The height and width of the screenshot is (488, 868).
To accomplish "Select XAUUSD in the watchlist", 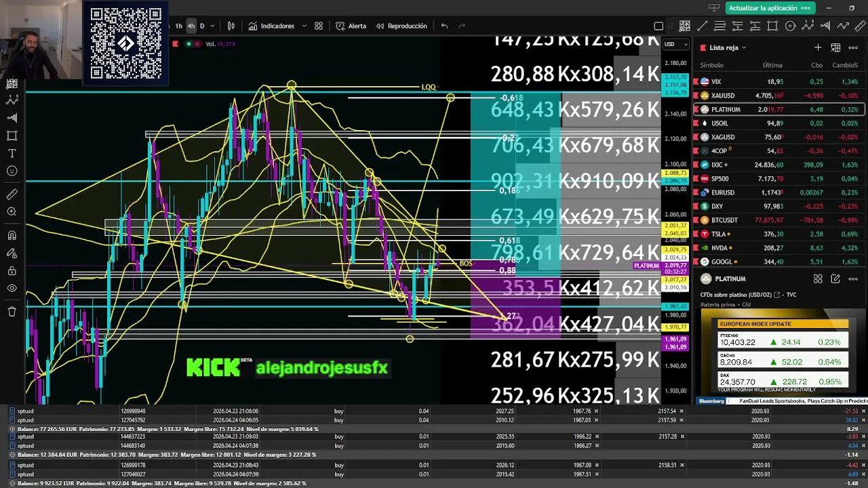I will click(x=778, y=96).
